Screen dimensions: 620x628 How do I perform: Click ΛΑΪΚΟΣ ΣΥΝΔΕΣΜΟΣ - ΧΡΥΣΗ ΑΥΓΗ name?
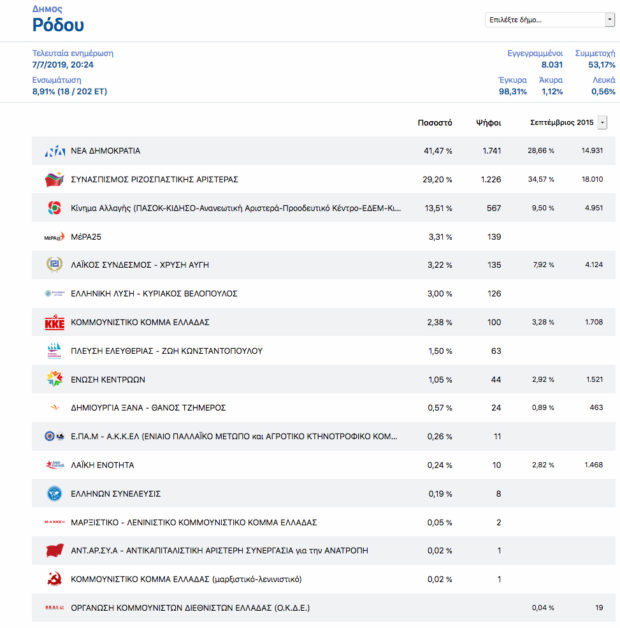coord(140,265)
